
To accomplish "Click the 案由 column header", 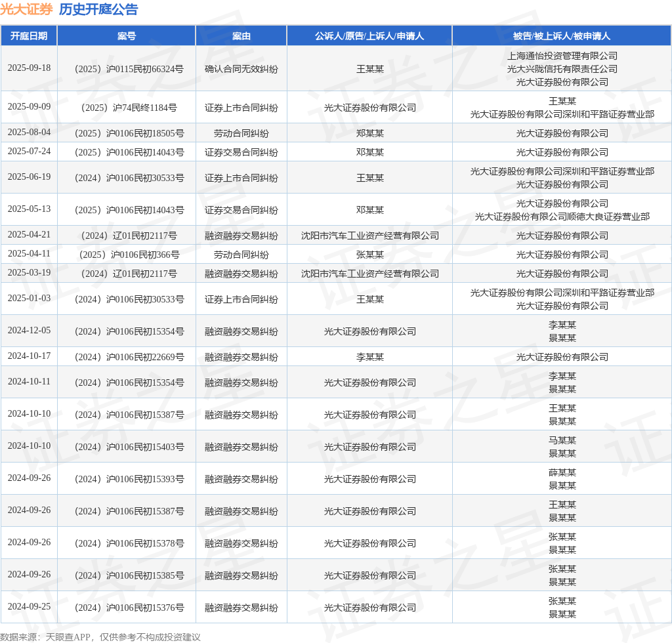I will pos(241,36).
